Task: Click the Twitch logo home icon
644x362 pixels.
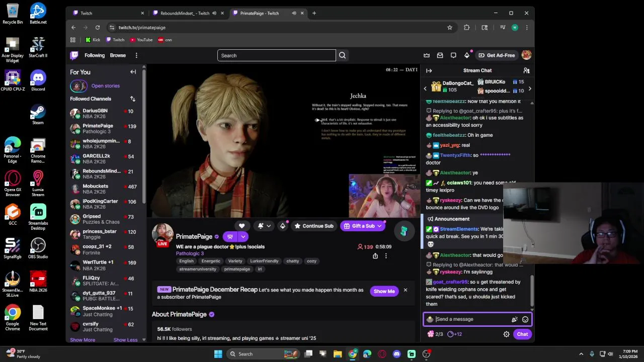Action: tap(74, 55)
